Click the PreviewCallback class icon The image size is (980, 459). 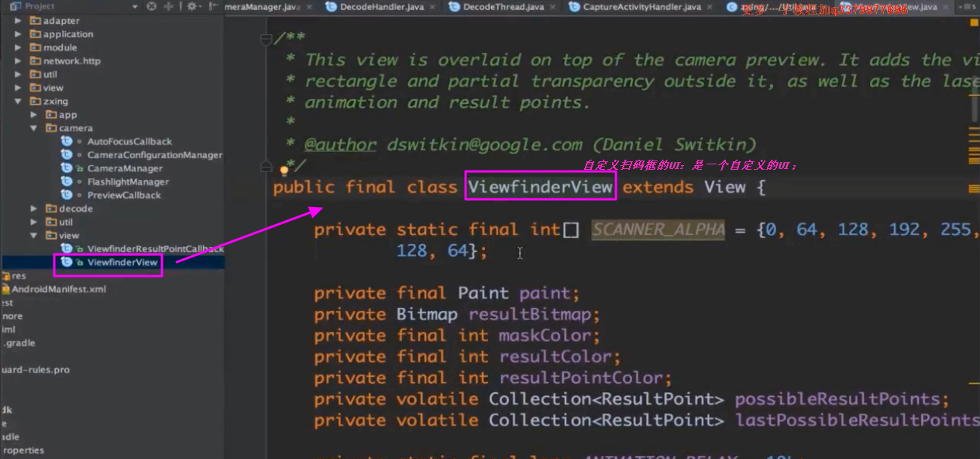pyautogui.click(x=67, y=195)
